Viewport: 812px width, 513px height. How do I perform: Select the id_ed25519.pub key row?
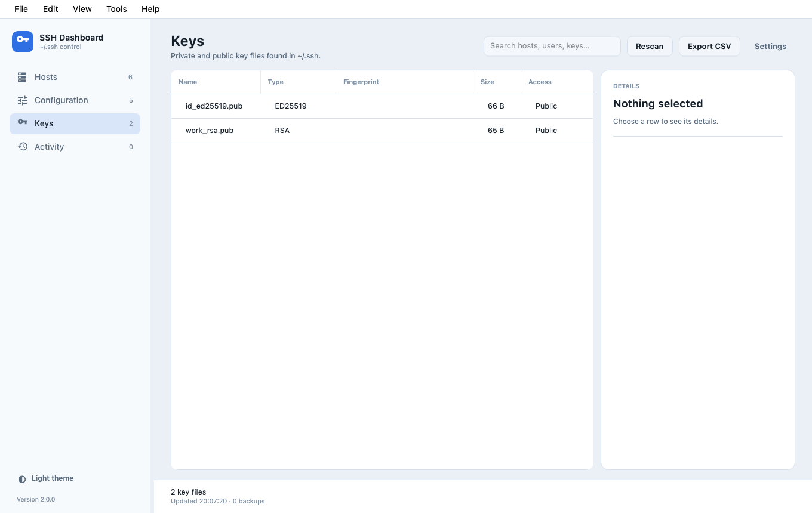tap(382, 106)
